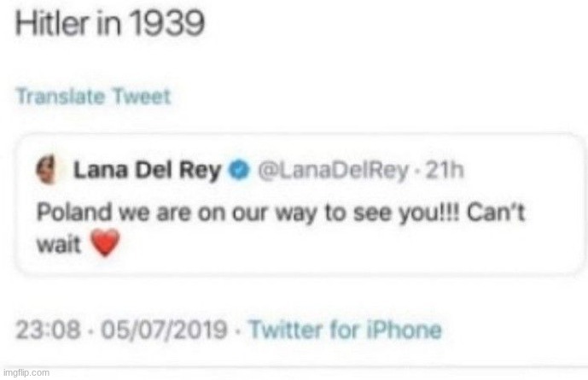588x380 pixels.
Task: Click the word "wait" beside the heart
Action: (61, 246)
